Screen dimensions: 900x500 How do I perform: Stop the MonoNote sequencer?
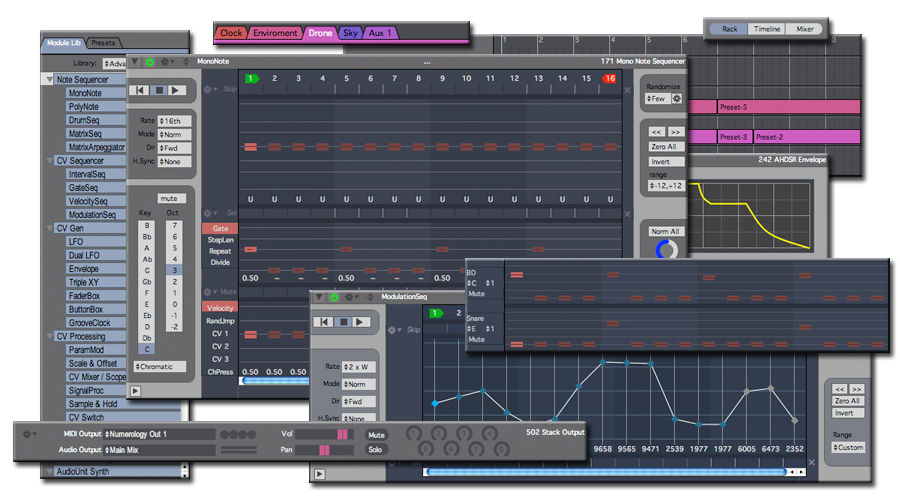click(x=160, y=90)
